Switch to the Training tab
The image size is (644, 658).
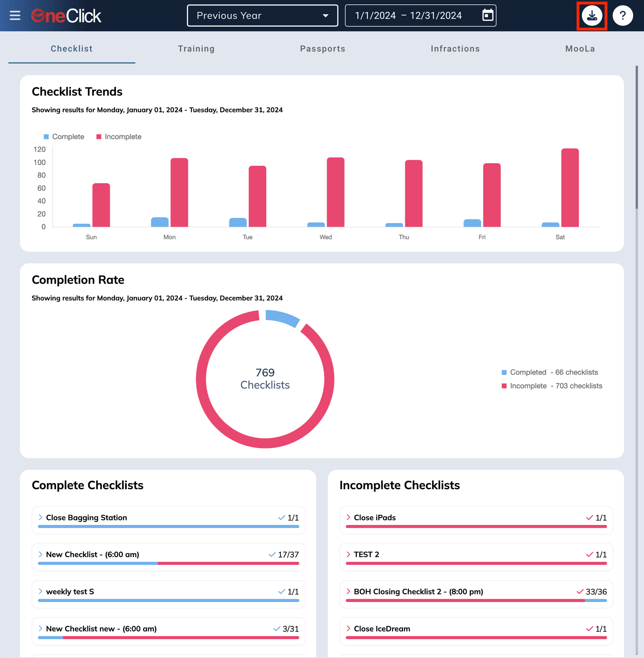[196, 49]
